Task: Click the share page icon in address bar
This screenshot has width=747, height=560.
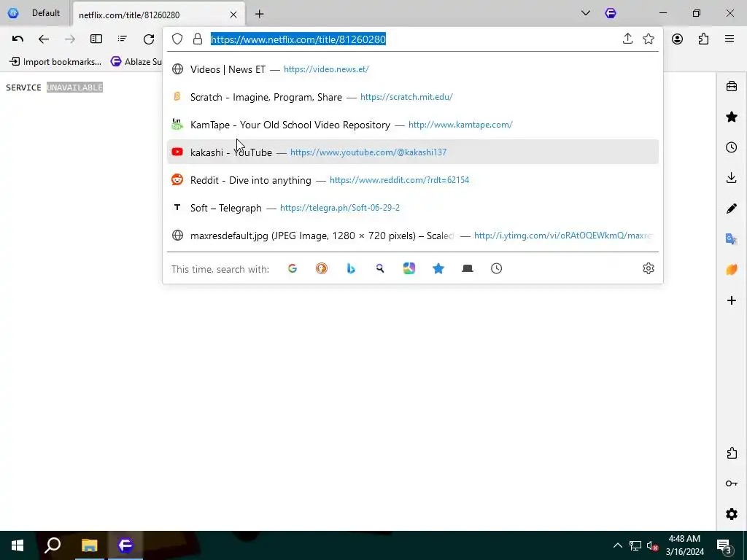Action: [627, 39]
